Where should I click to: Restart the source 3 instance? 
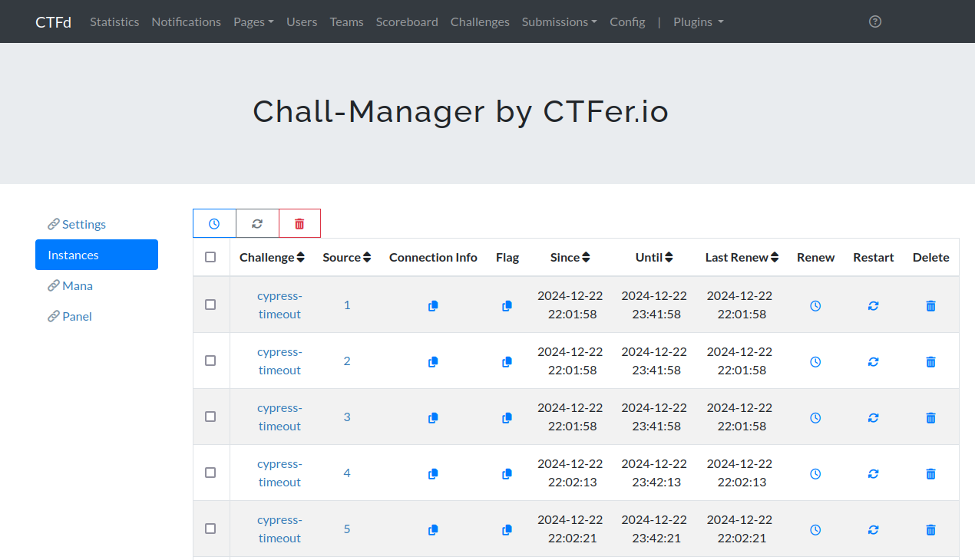tap(873, 417)
